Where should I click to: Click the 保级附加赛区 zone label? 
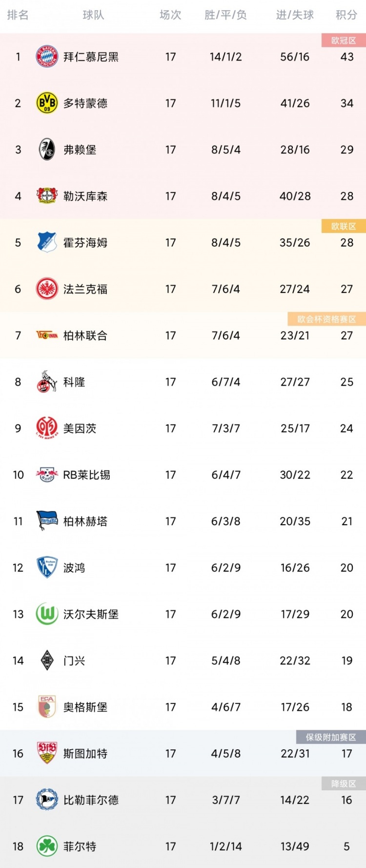331,737
